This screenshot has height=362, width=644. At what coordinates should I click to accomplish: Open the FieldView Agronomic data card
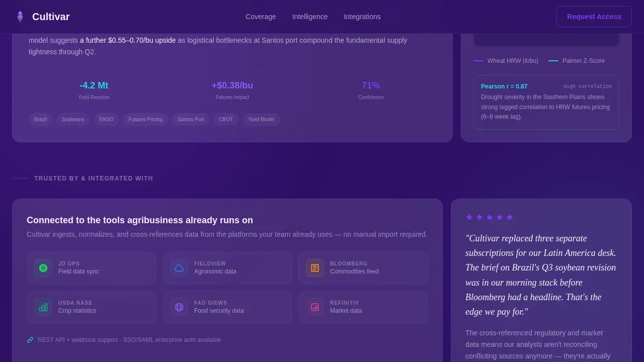pos(227,268)
